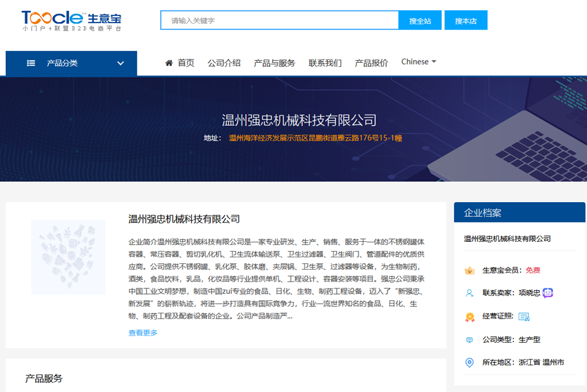Viewport: 587px width, 392px height.
Task: Click the banner company title 温州强忠机械科技有限公司
Action: (x=299, y=120)
